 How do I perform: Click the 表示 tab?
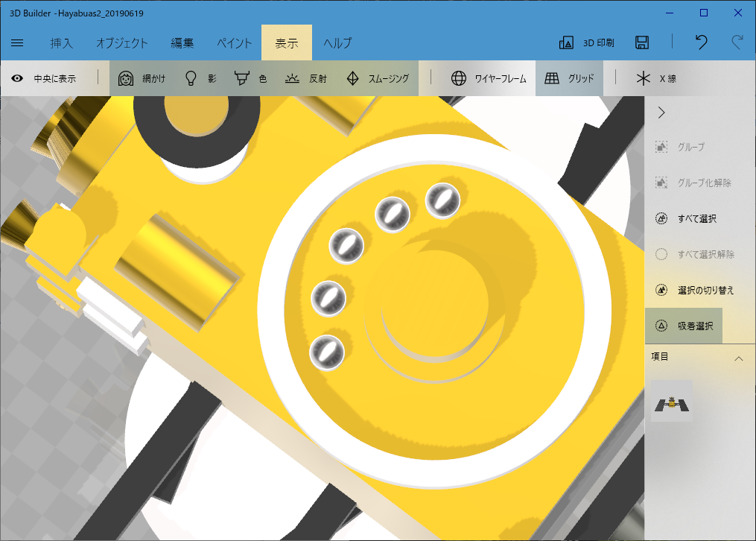pyautogui.click(x=287, y=43)
